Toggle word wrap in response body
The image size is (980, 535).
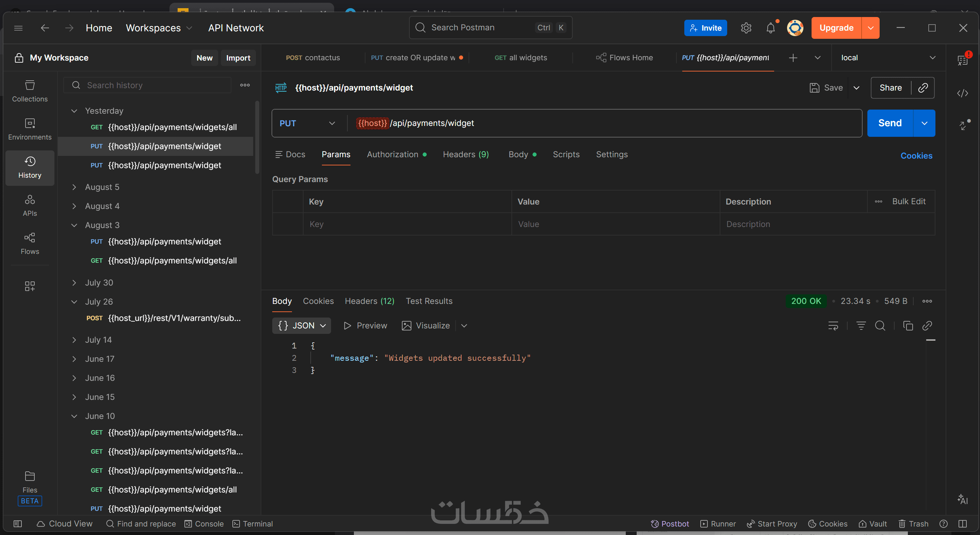tap(833, 326)
